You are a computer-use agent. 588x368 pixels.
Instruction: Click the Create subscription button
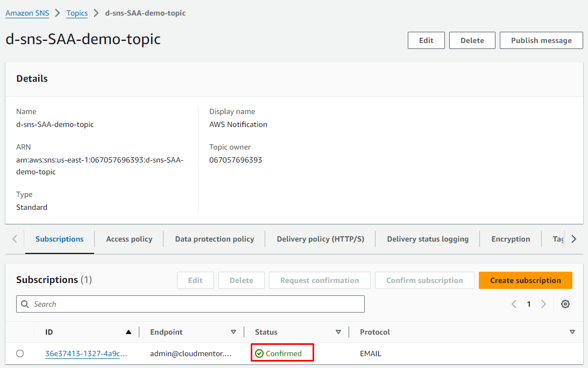(x=525, y=280)
